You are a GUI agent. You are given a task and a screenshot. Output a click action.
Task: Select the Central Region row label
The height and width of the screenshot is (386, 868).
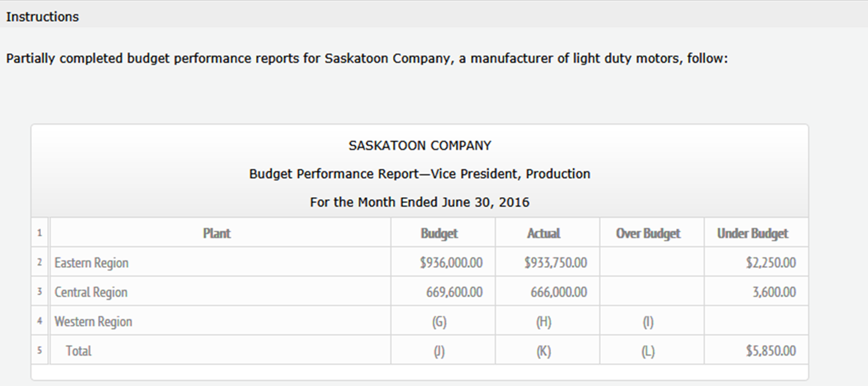91,292
